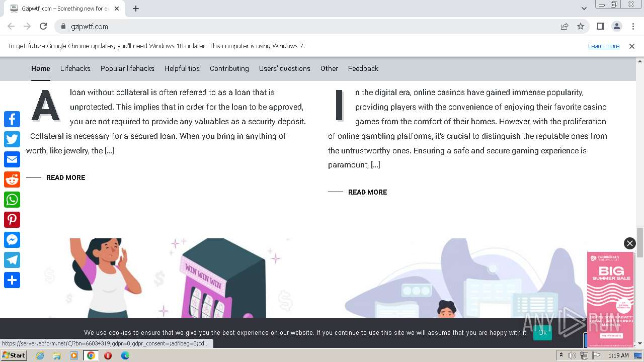Viewport: 644px width, 362px height.
Task: Open the browser share page icon
Action: point(565,26)
